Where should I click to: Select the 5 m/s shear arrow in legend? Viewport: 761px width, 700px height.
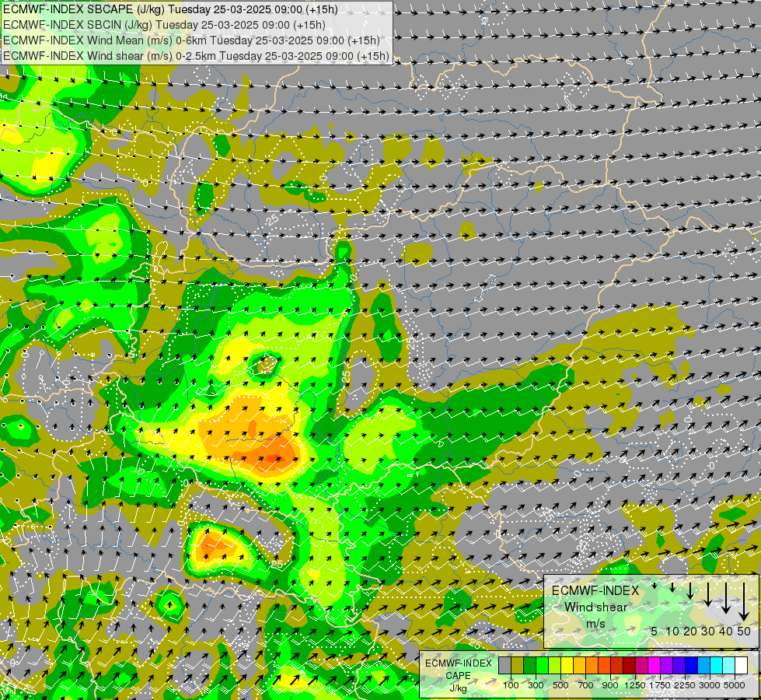(655, 586)
